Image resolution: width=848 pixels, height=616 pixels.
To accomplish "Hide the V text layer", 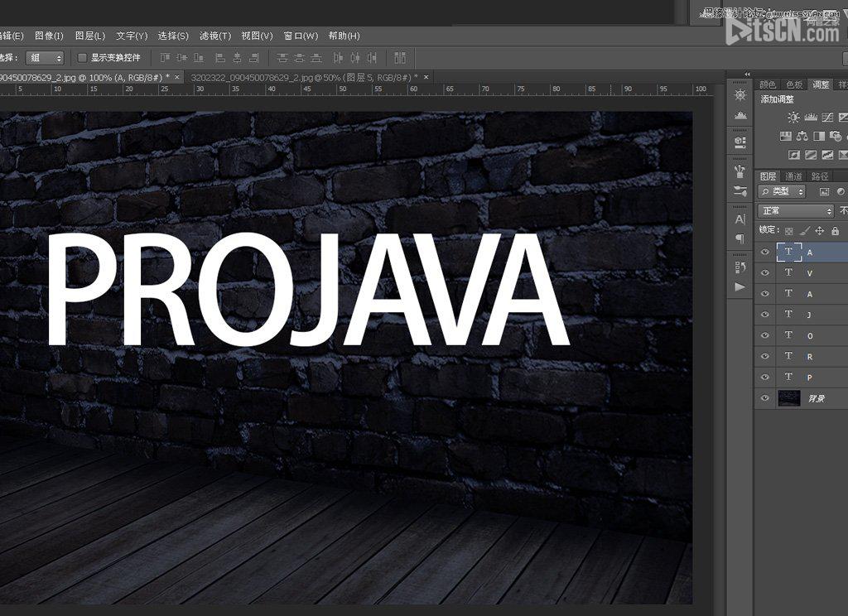I will [764, 272].
